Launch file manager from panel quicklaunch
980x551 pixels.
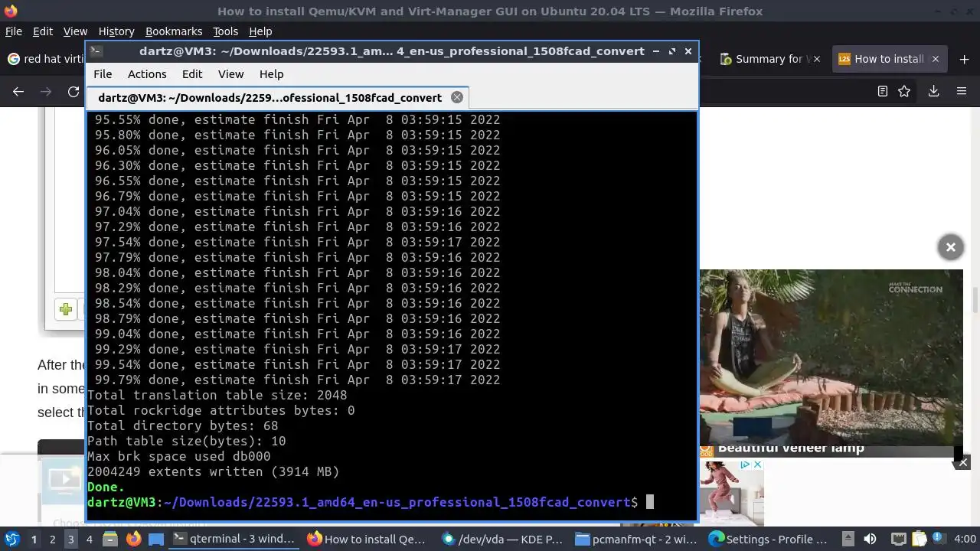[x=110, y=540]
